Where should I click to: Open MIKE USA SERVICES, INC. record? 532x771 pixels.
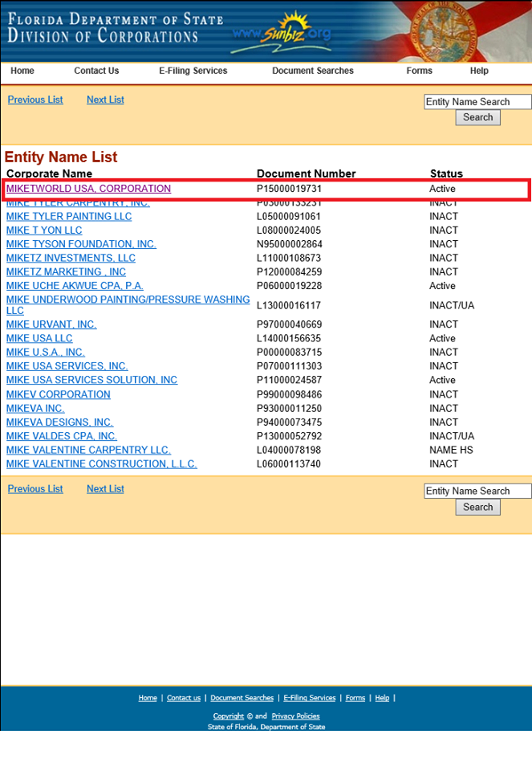tap(67, 366)
